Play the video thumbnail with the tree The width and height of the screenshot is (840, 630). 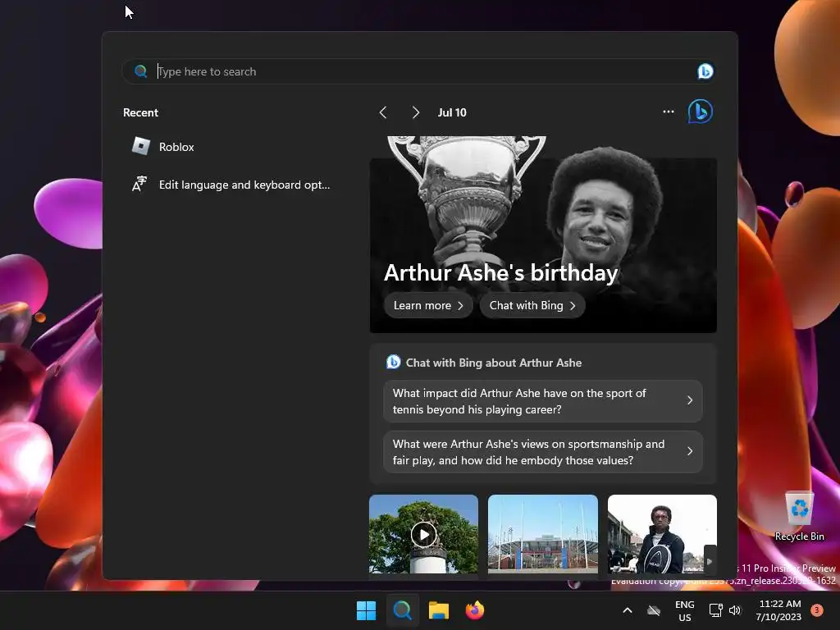click(x=423, y=534)
